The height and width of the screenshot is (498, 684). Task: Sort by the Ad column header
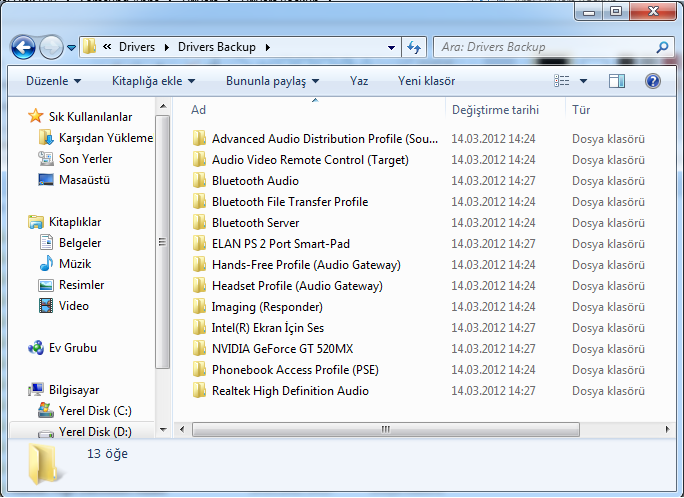tap(198, 110)
